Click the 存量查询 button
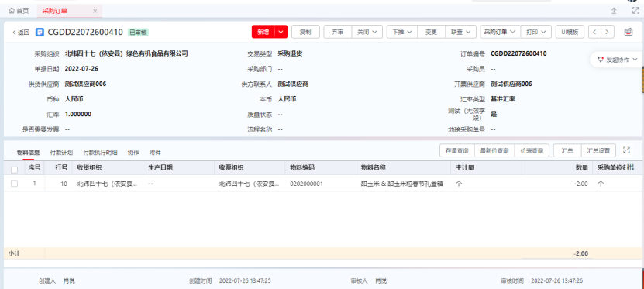This screenshot has height=289, width=644. [457, 150]
